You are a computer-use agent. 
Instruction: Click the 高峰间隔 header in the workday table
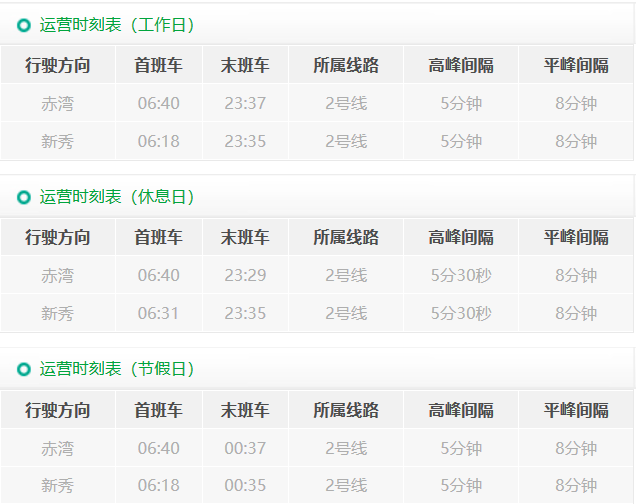461,66
